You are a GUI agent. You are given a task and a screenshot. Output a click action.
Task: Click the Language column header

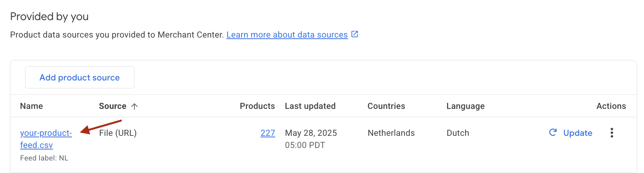pos(466,106)
